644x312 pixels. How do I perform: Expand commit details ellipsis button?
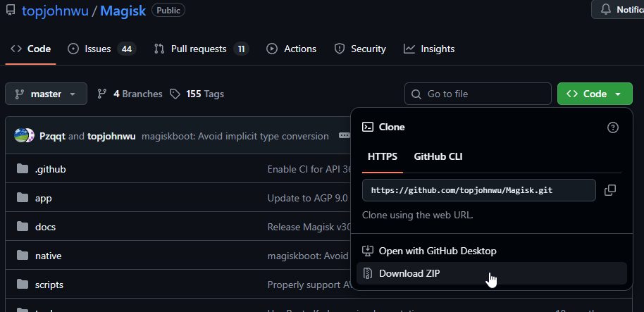pos(344,135)
